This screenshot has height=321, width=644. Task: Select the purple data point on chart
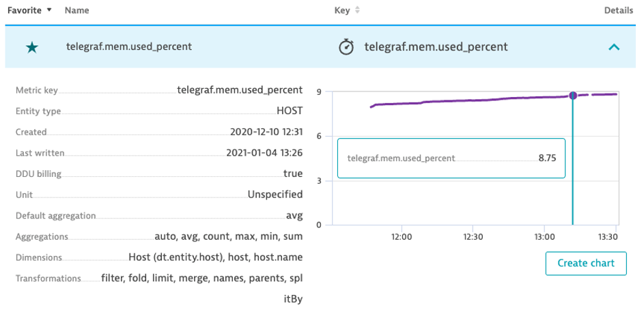573,96
